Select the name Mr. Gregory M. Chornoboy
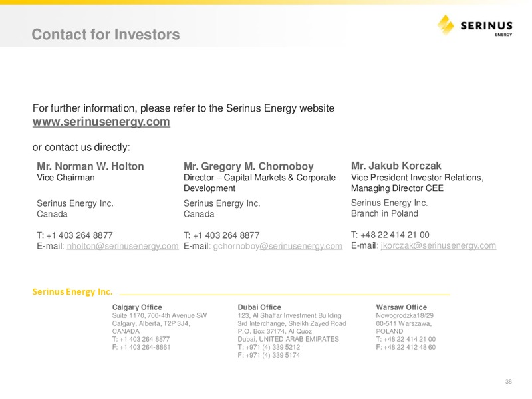The image size is (532, 399). (248, 166)
